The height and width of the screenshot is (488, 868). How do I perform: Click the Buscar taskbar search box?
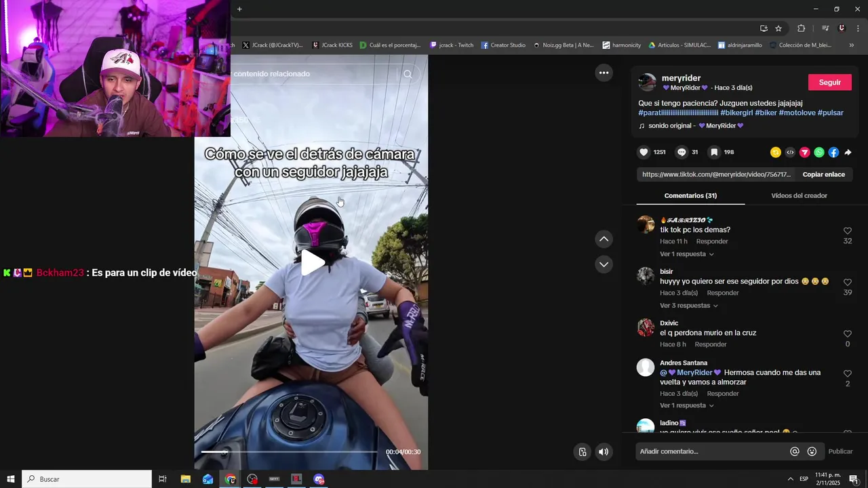[x=87, y=479]
